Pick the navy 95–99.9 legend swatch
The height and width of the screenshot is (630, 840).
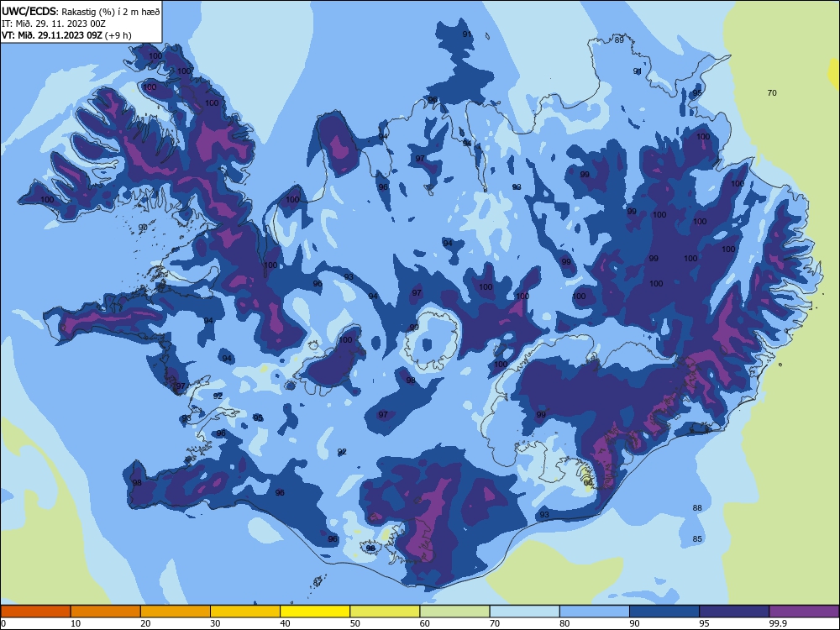(x=734, y=612)
